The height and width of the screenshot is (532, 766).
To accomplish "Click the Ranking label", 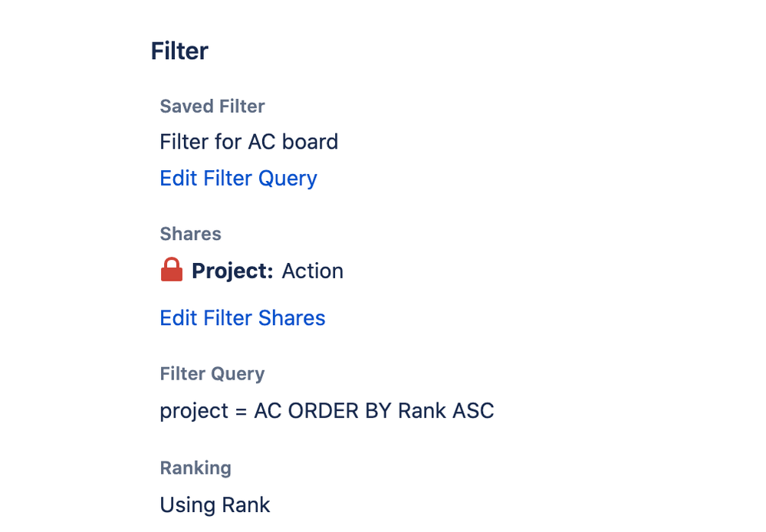I will [x=195, y=468].
